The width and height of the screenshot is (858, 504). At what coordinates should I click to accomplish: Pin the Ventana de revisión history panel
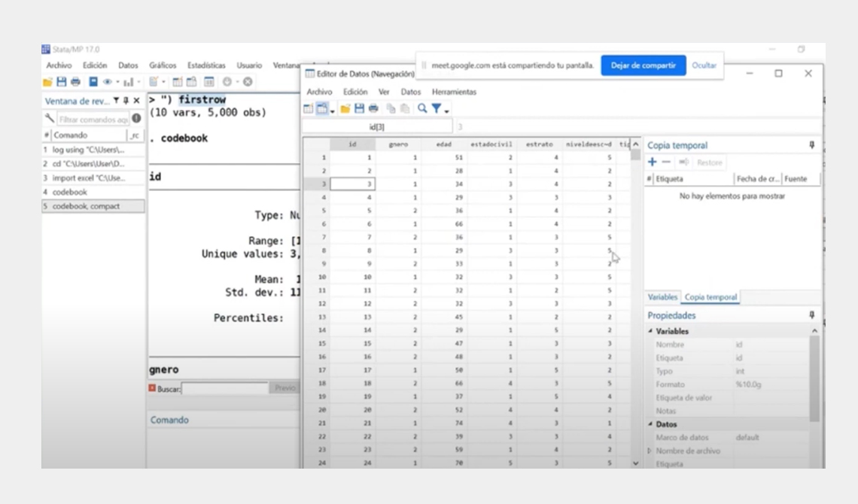(x=126, y=101)
